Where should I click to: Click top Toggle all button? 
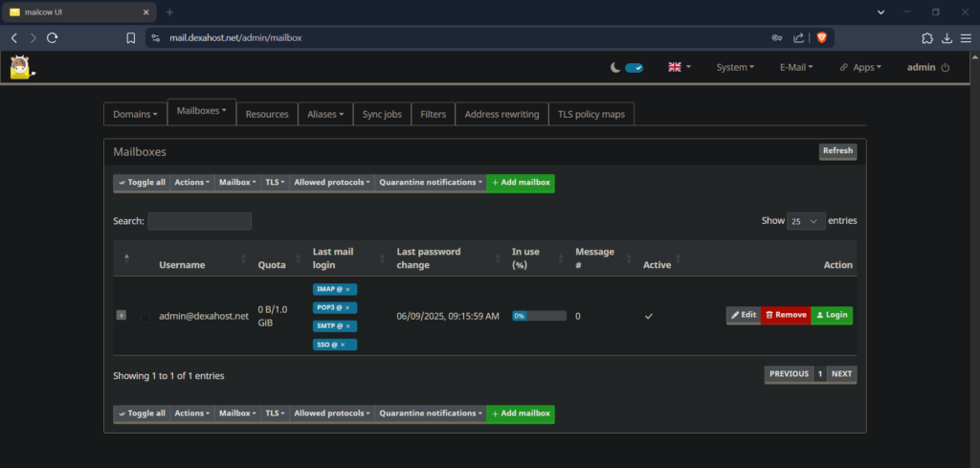pos(142,183)
